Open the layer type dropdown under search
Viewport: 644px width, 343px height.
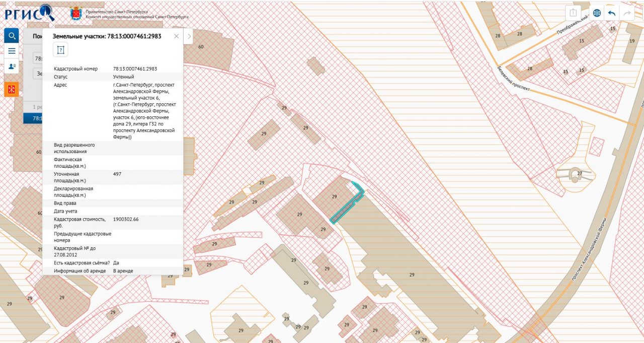[38, 74]
